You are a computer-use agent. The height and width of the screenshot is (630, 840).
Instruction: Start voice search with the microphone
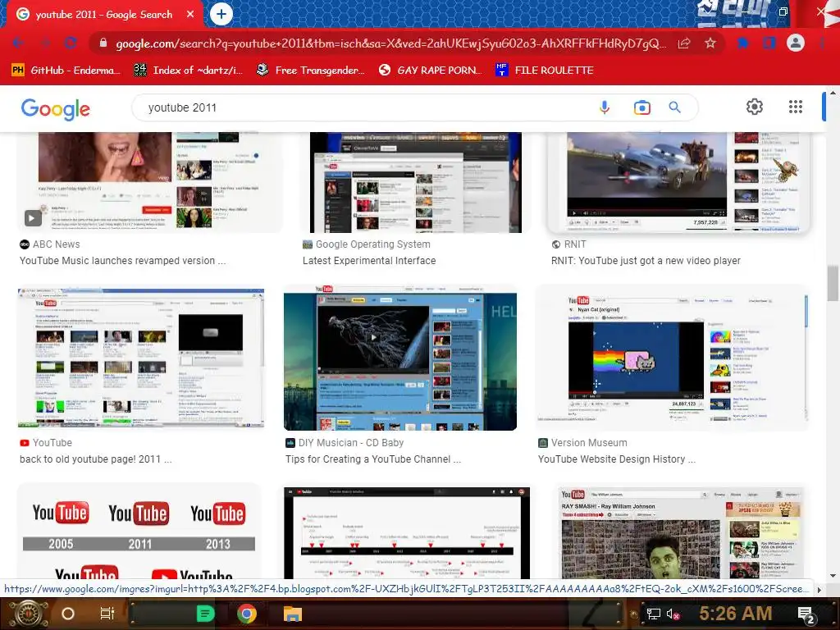click(605, 107)
